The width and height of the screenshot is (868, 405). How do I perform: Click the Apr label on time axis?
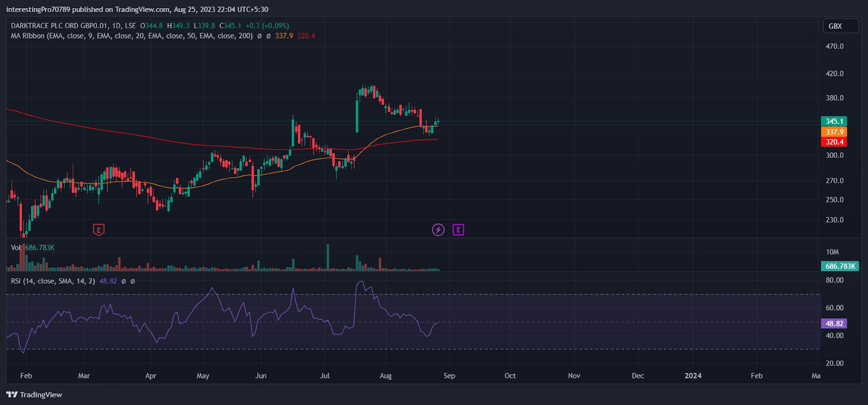(151, 376)
